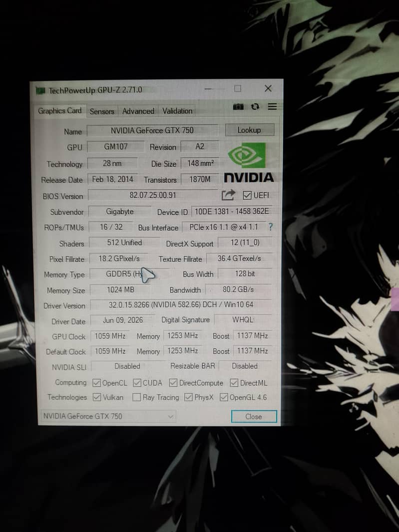This screenshot has width=399, height=532.
Task: Click the Release Date field Feb 18, 2014
Action: (113, 179)
